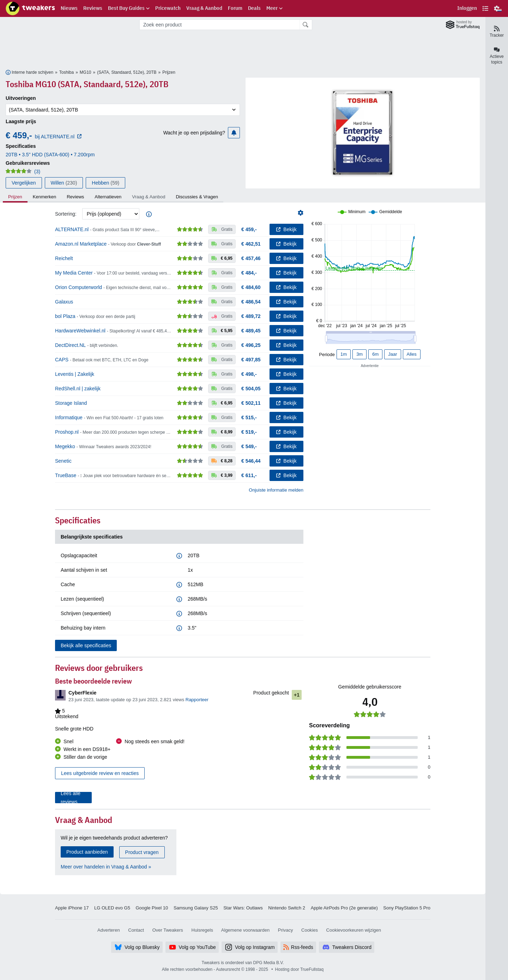Open price list settings gear

300,213
